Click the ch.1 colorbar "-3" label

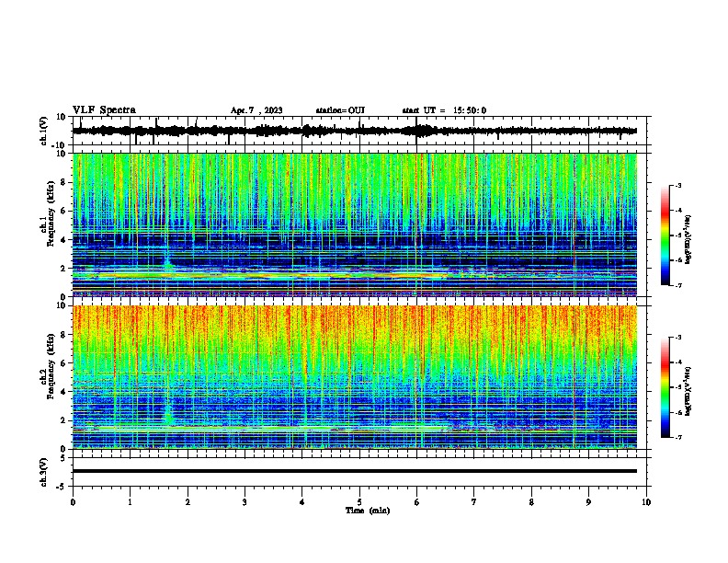(x=677, y=185)
